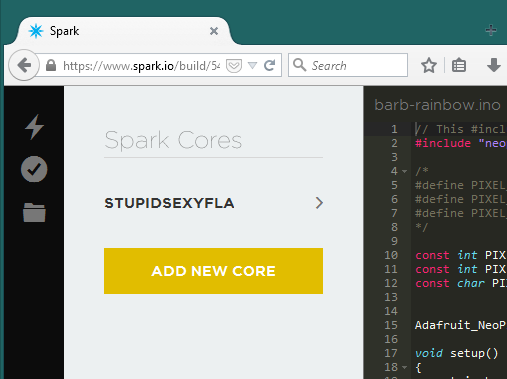507x379 pixels.
Task: Open the URL history dropdown arrow
Action: [253, 65]
